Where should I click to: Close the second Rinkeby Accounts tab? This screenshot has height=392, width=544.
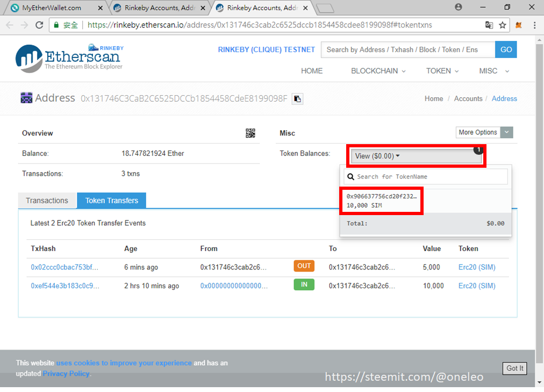203,8
